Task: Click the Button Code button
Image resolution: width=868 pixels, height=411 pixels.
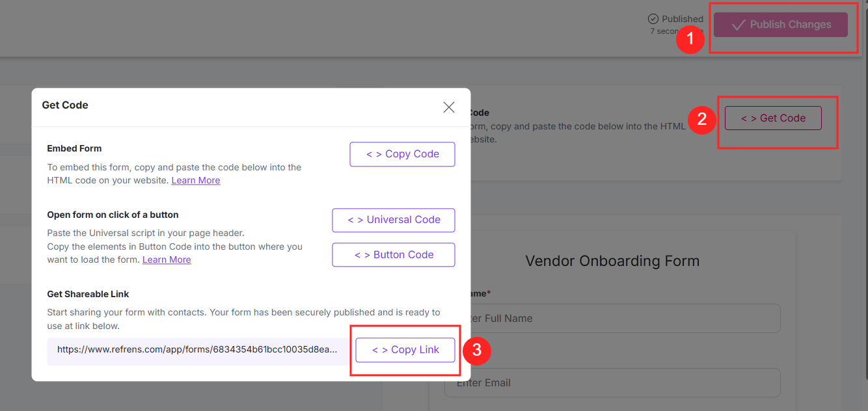Action: (x=393, y=255)
